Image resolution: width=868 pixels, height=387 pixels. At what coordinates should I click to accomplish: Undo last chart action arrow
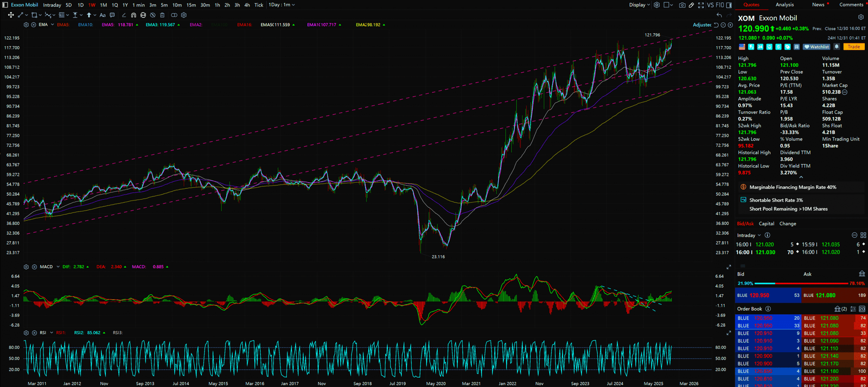[x=719, y=15]
